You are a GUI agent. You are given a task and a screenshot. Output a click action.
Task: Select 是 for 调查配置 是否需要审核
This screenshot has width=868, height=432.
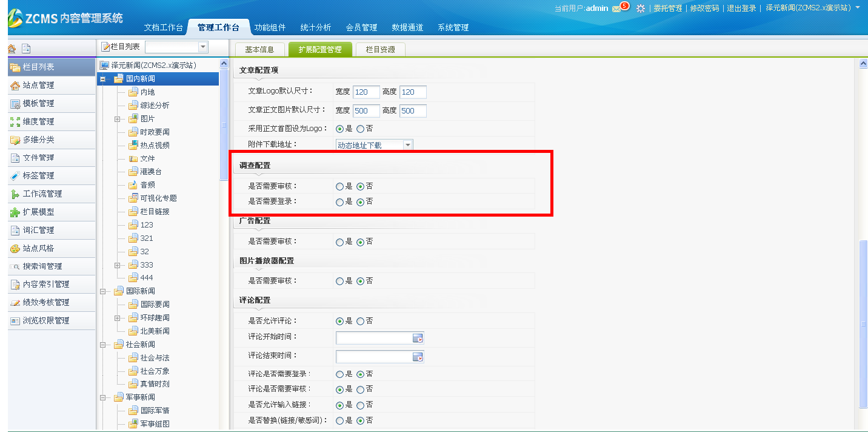tap(339, 187)
